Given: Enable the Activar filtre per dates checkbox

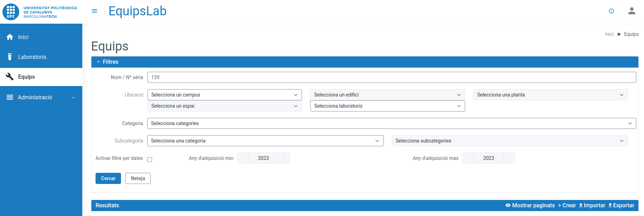Looking at the screenshot, I should pyautogui.click(x=150, y=160).
